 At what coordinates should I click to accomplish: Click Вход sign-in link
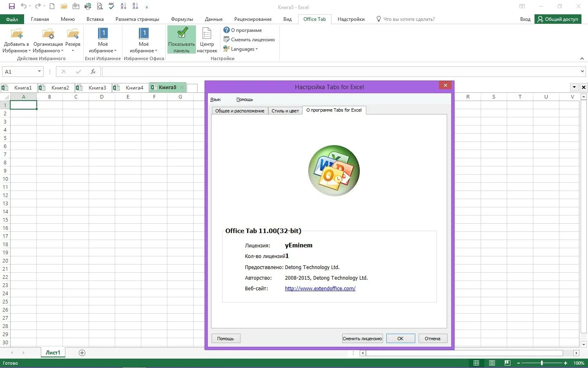(x=526, y=19)
